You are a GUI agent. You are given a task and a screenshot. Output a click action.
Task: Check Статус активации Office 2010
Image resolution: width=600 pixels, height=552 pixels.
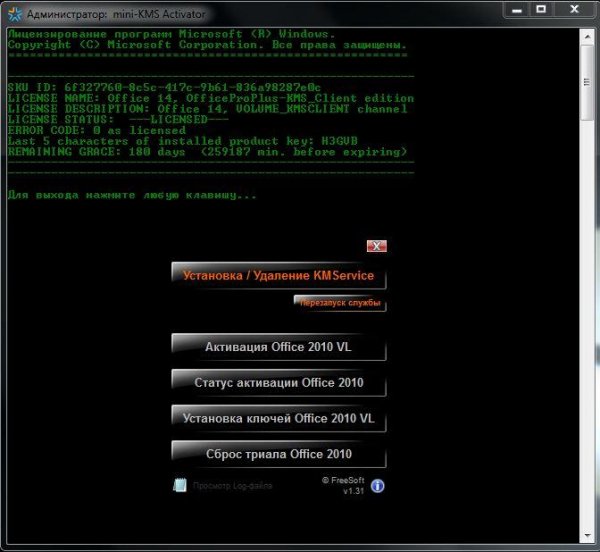[278, 382]
